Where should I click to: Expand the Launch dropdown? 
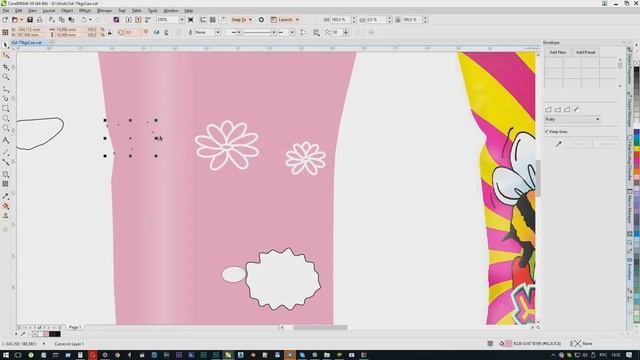(297, 20)
